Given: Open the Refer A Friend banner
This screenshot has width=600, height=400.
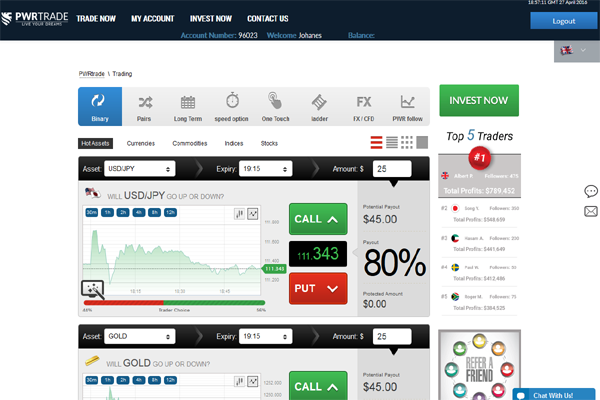Looking at the screenshot, I should (x=479, y=365).
